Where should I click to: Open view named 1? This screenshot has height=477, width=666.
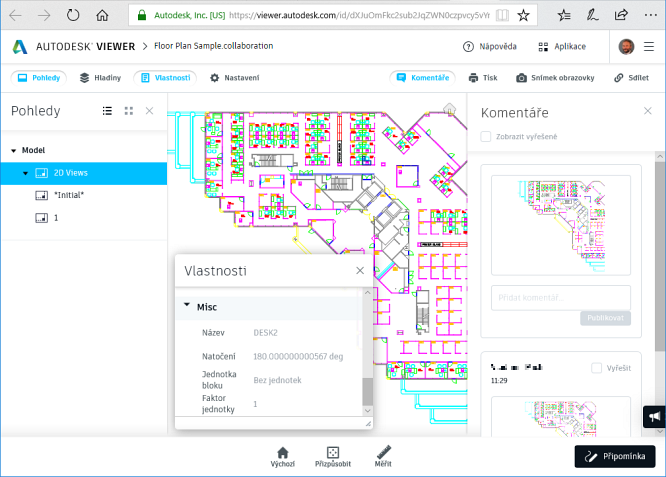[56, 218]
